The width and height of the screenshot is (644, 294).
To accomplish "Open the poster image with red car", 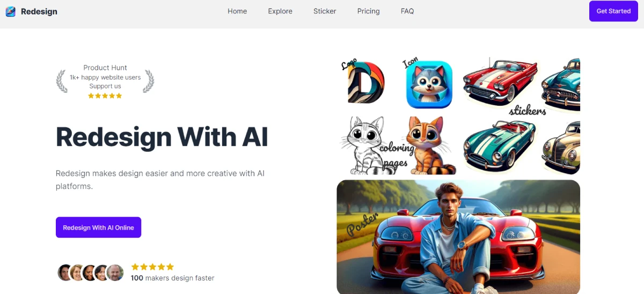I will (x=458, y=237).
